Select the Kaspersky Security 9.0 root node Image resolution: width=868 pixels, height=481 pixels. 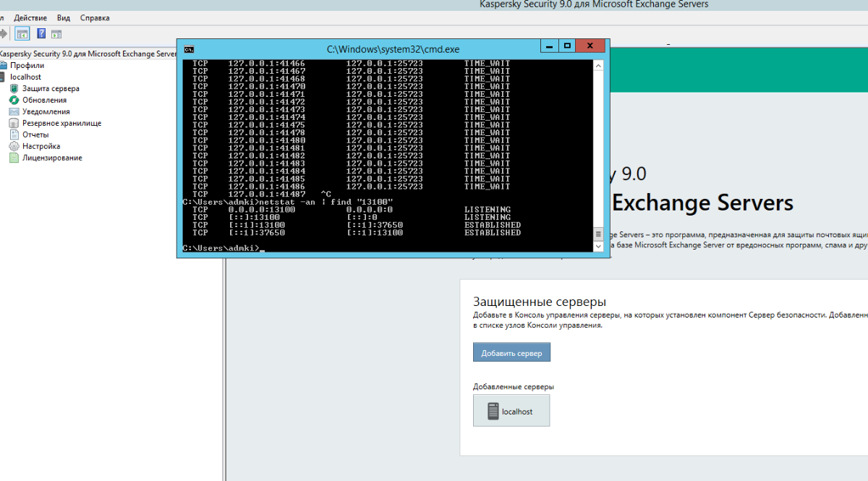[88, 54]
